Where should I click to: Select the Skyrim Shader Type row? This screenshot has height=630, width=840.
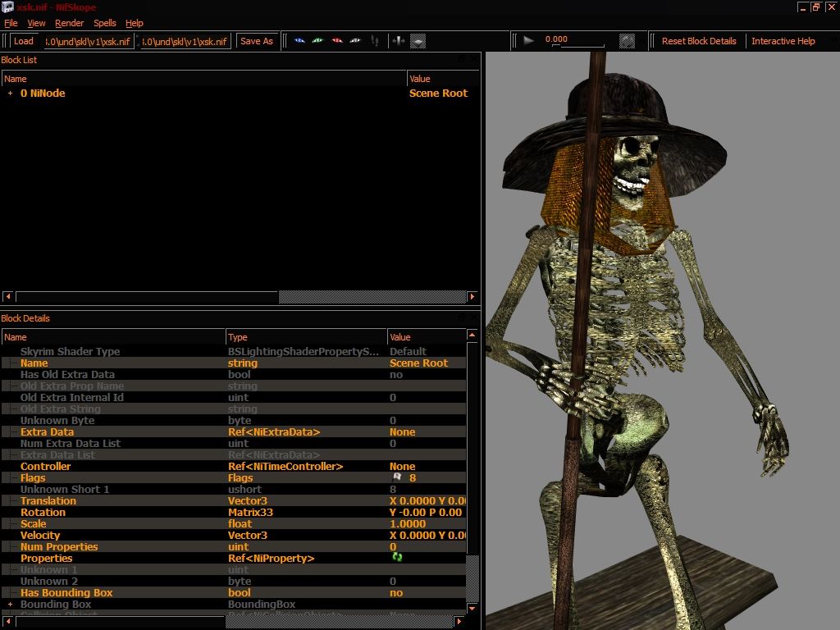tap(234, 351)
